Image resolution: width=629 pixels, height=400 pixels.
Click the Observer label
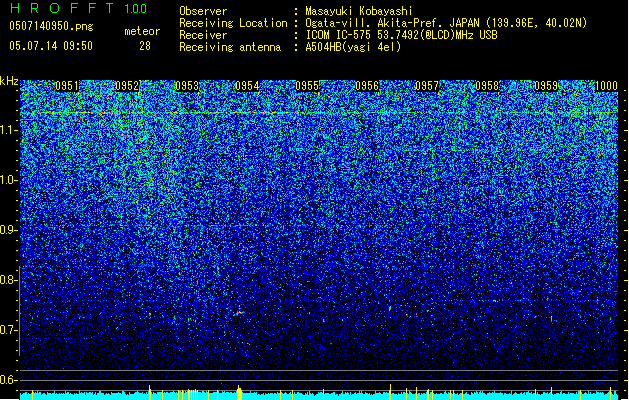pyautogui.click(x=203, y=11)
